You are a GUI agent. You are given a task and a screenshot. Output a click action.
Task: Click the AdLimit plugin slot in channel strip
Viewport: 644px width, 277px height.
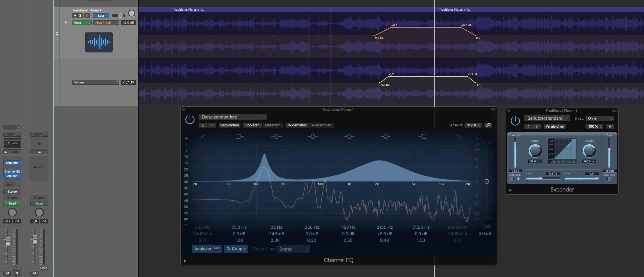coord(12,176)
